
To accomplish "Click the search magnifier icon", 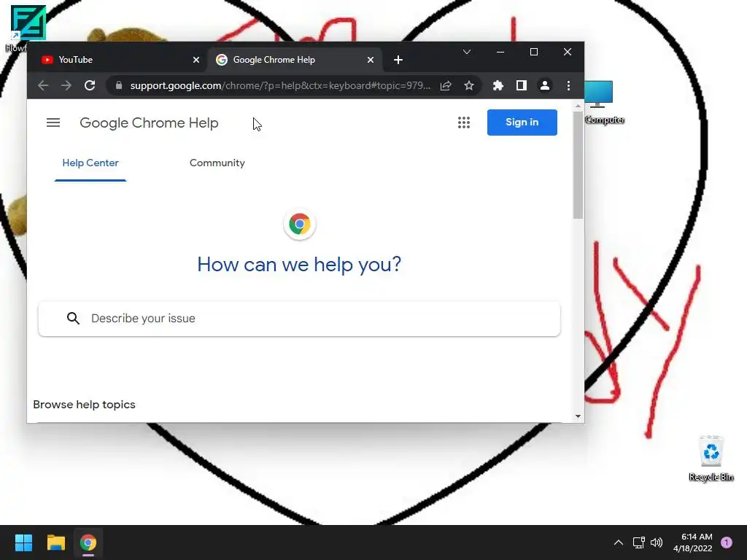I will 73,318.
